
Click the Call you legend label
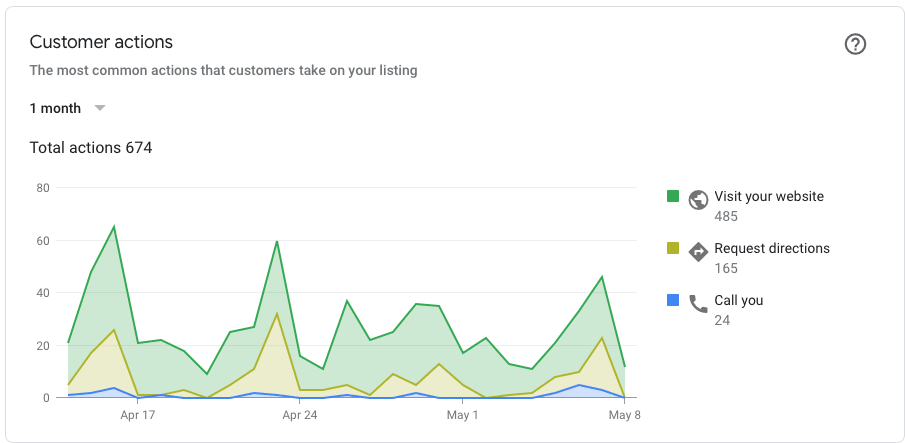(x=738, y=300)
